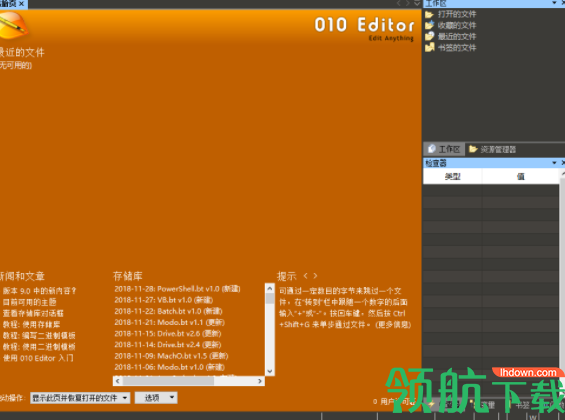Select repository entry MachO.bt v1.5

pyautogui.click(x=171, y=356)
